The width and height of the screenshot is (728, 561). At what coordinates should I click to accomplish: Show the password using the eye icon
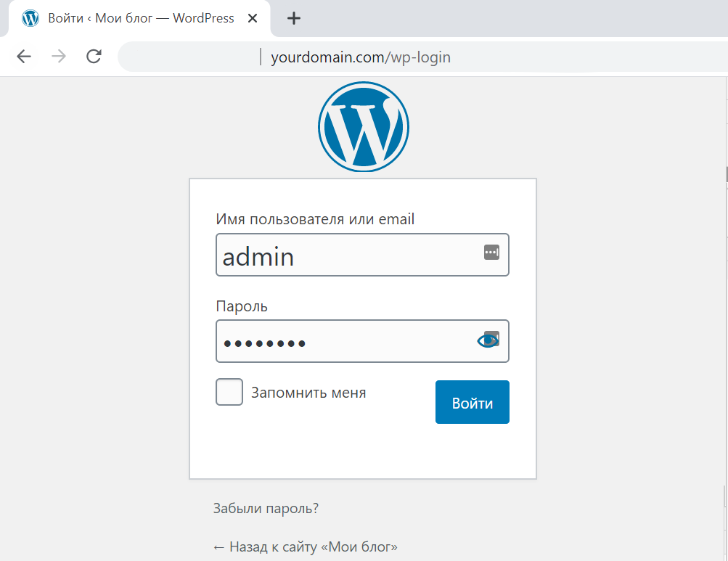[487, 340]
